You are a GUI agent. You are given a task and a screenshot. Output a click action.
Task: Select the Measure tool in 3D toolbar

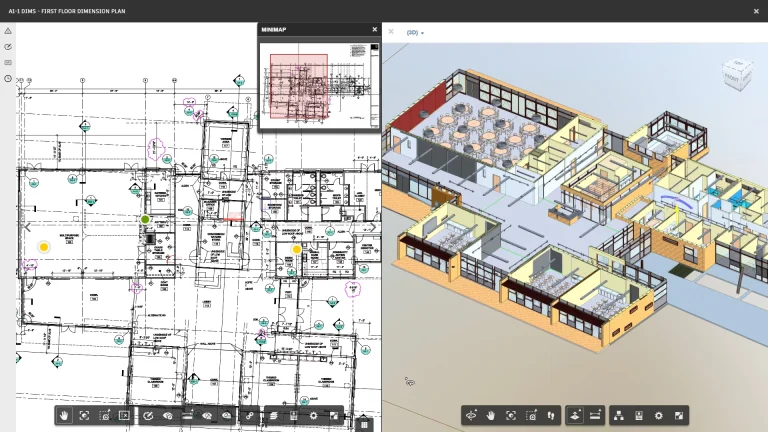(x=595, y=415)
